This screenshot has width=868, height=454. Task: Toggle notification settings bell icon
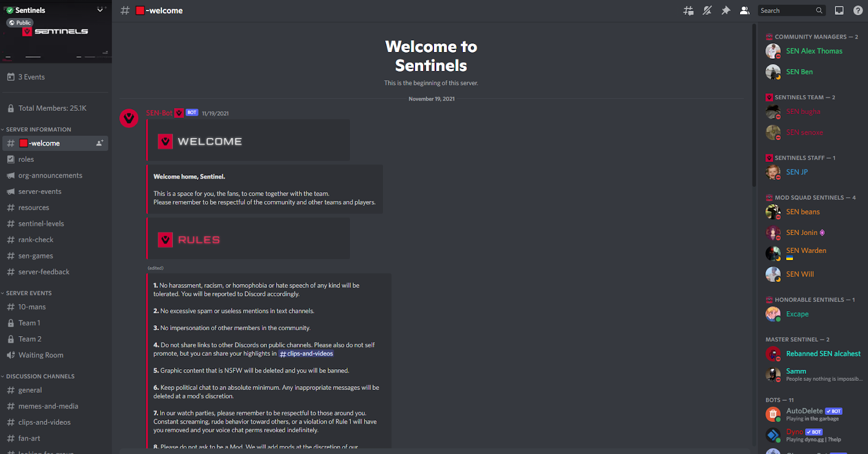tap(707, 10)
